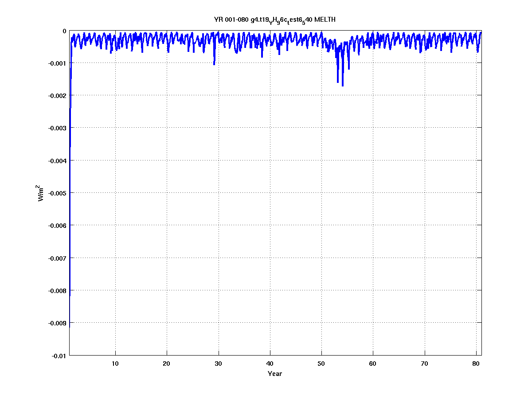Select x-axis tick label 70

(425, 364)
